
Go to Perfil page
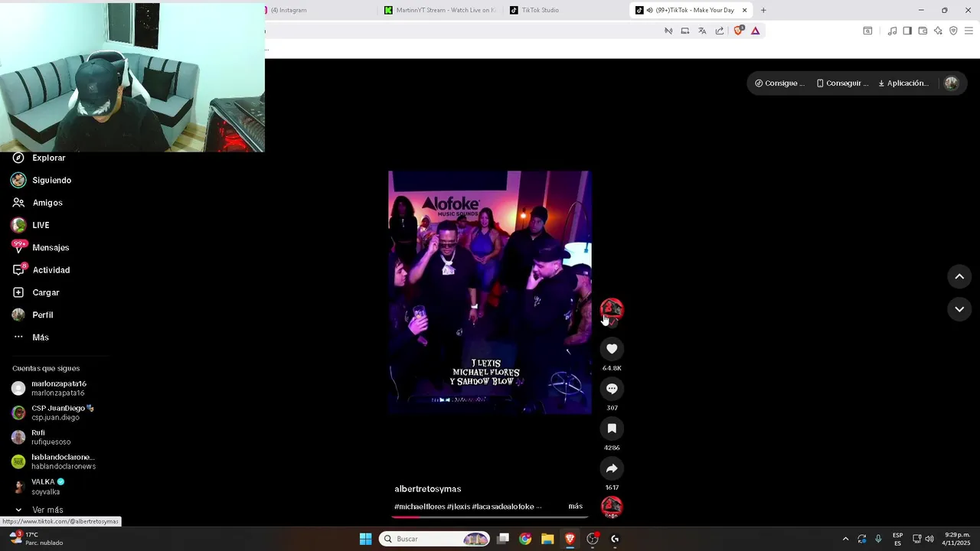32,315
